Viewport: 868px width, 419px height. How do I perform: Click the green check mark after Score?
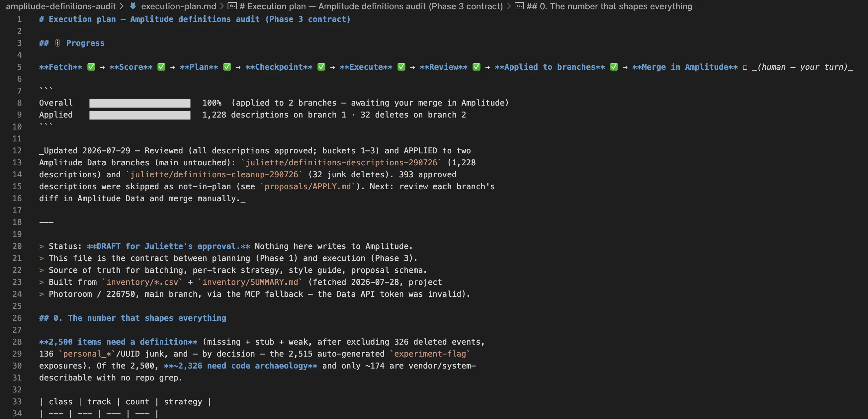[161, 67]
